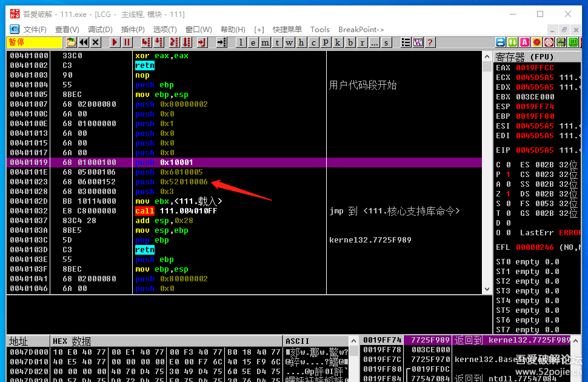Click the red Pause execution button
588x382 pixels.
tap(127, 42)
